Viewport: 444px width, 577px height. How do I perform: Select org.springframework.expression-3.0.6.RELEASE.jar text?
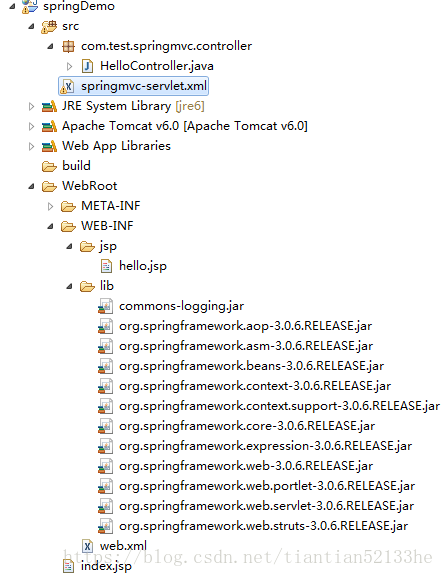pos(265,446)
